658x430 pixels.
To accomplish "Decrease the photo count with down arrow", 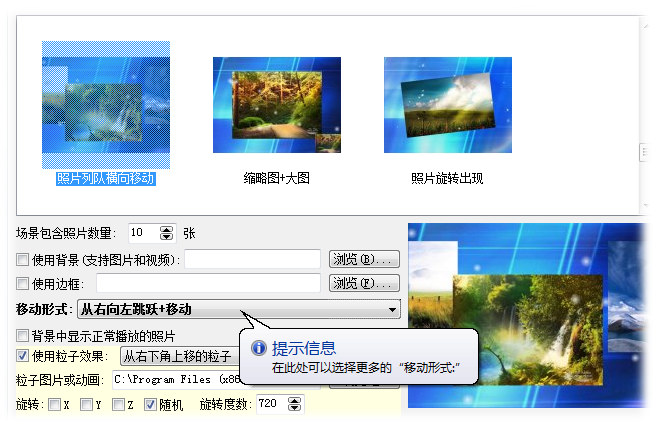I will (x=167, y=237).
